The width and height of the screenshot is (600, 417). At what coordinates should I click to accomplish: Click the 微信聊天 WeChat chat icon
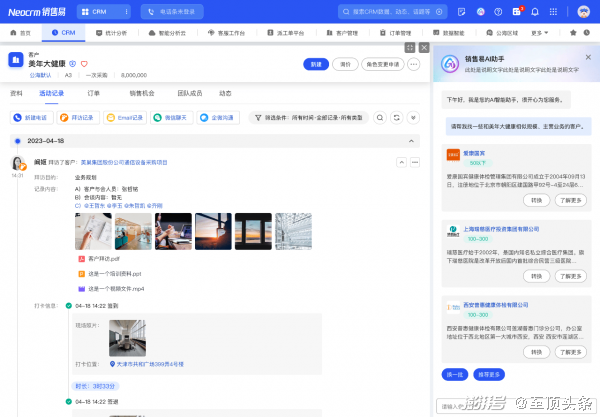click(x=174, y=117)
